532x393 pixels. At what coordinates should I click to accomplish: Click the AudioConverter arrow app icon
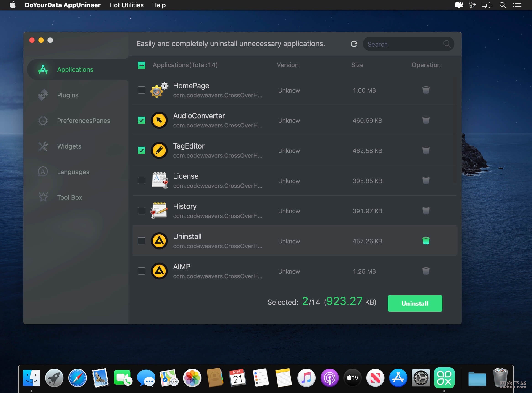159,120
